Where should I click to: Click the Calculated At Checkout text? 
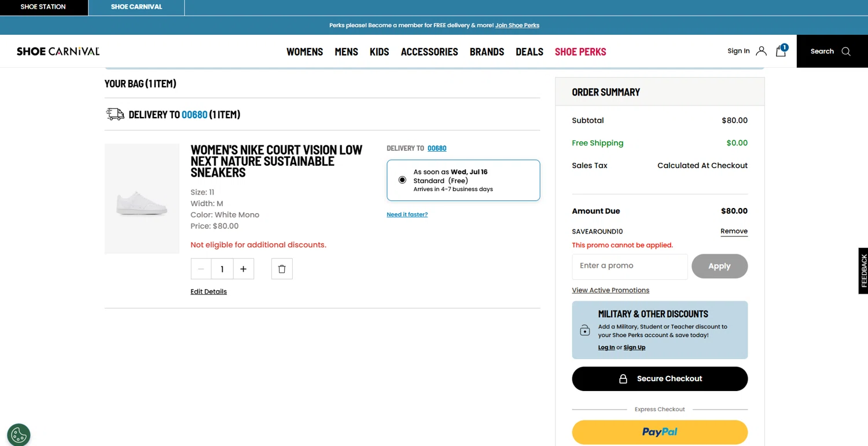(703, 166)
